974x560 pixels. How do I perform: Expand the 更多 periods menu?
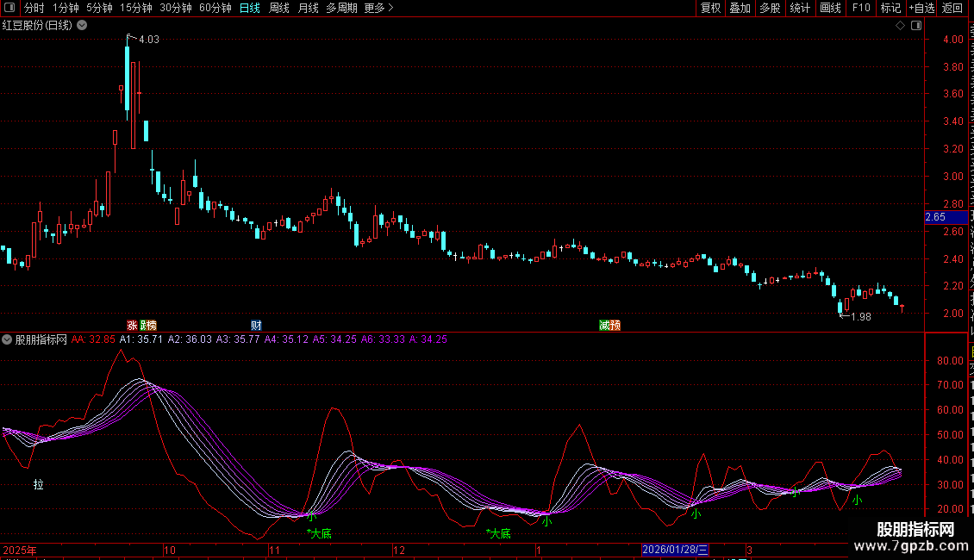378,8
